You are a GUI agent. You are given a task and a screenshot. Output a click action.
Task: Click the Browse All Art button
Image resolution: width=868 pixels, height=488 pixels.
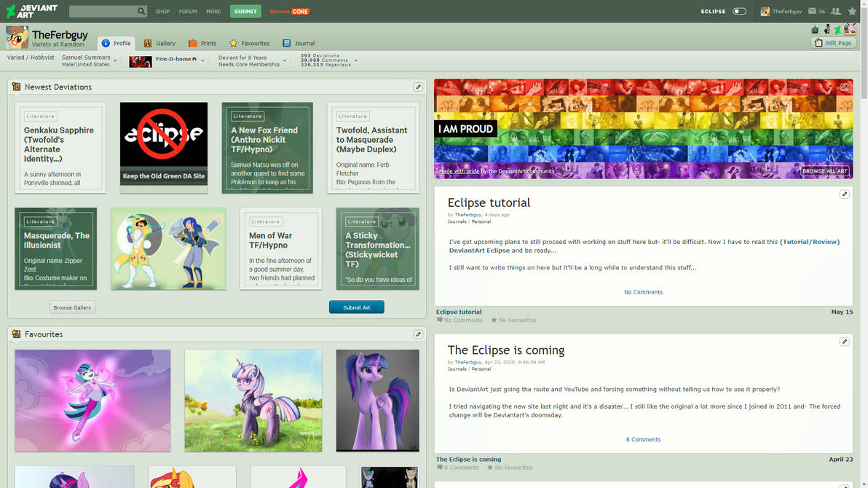pos(824,171)
